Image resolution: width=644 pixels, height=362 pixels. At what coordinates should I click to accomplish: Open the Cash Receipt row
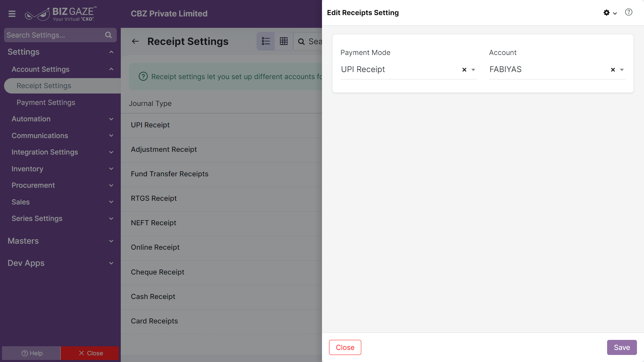pyautogui.click(x=221, y=297)
